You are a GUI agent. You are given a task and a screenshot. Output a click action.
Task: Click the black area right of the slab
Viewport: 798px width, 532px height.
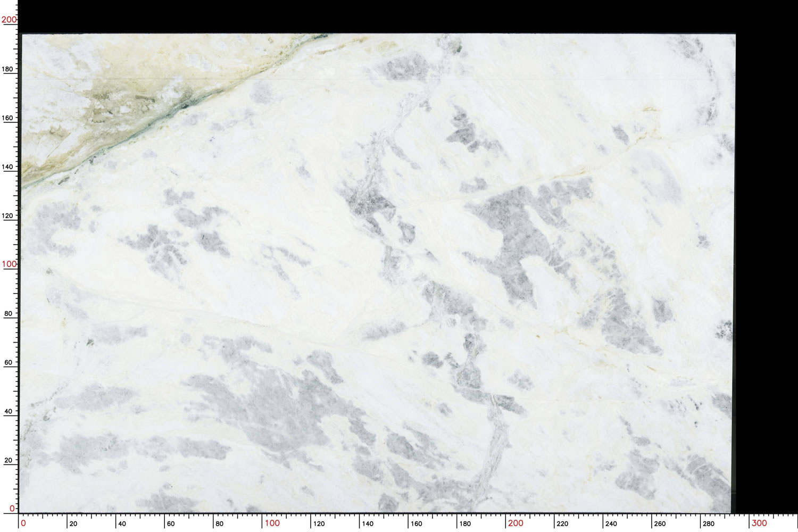pyautogui.click(x=766, y=266)
